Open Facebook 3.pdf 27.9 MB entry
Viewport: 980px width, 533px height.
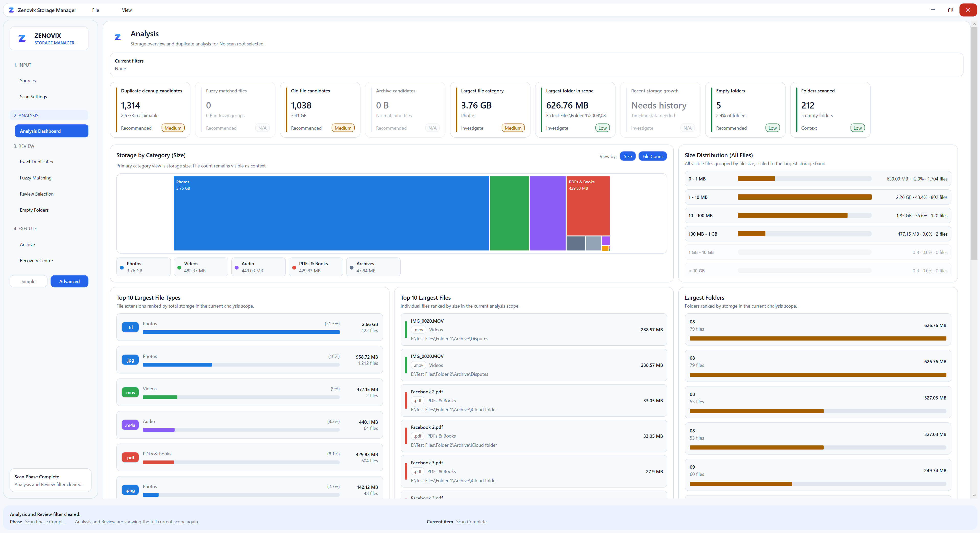click(x=533, y=471)
